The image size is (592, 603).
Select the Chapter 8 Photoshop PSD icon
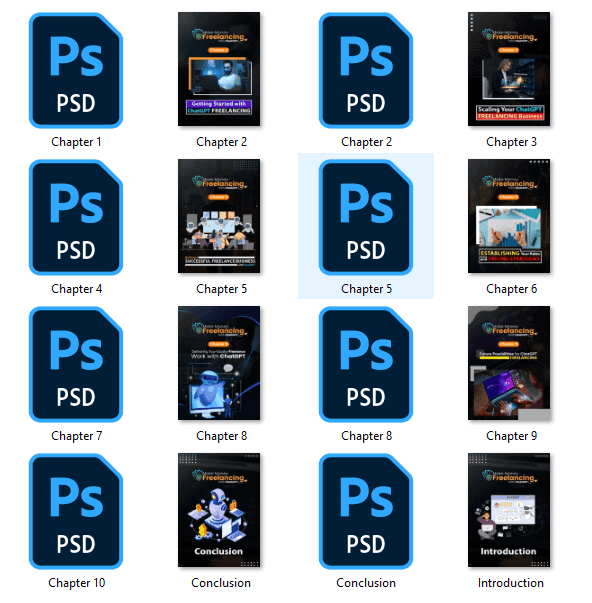click(366, 364)
